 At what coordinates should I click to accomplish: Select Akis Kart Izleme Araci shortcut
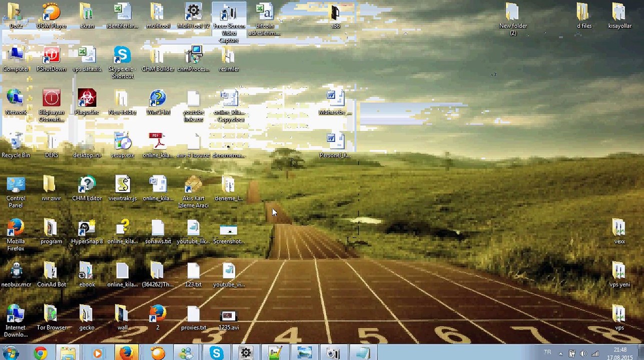193,192
